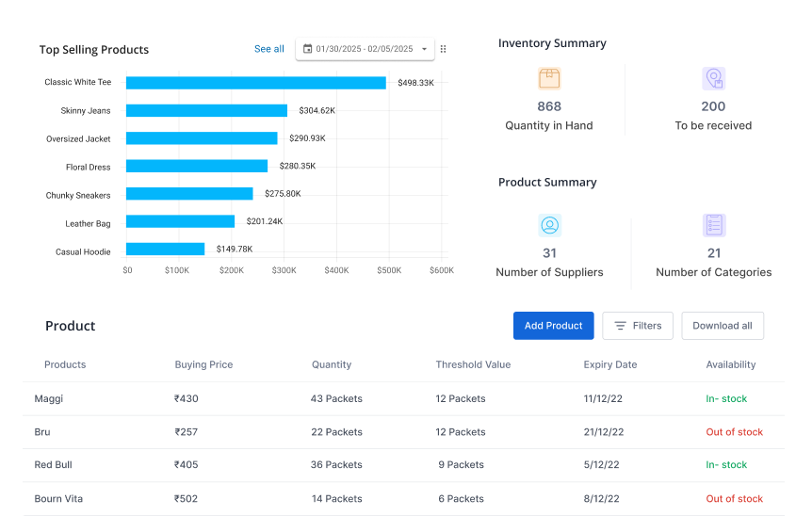Click the Add Product button
812x516 pixels.
click(553, 326)
